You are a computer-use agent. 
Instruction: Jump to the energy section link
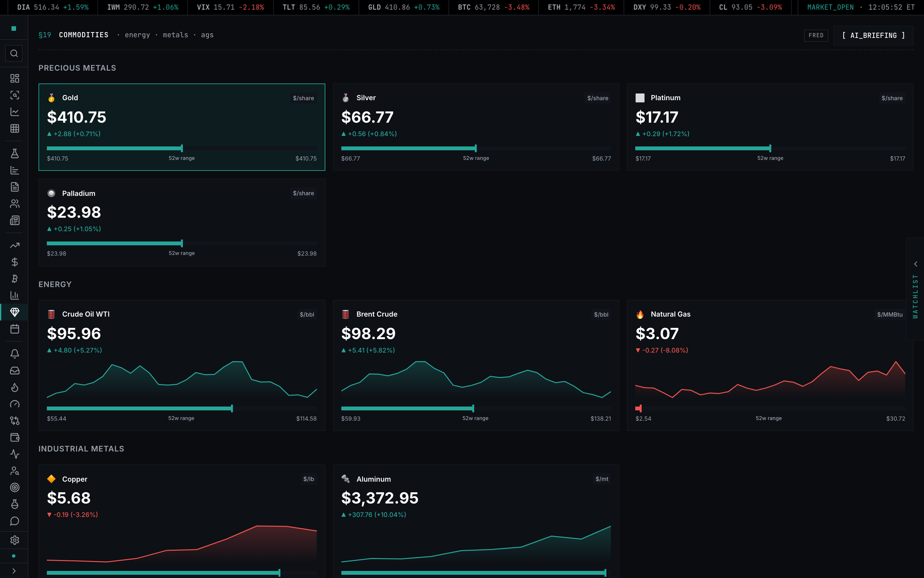tap(137, 35)
